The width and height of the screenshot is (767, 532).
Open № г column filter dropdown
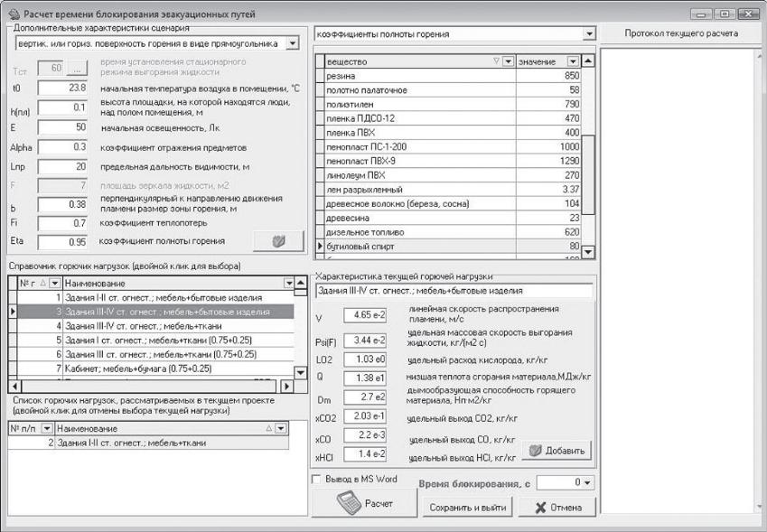click(x=55, y=283)
